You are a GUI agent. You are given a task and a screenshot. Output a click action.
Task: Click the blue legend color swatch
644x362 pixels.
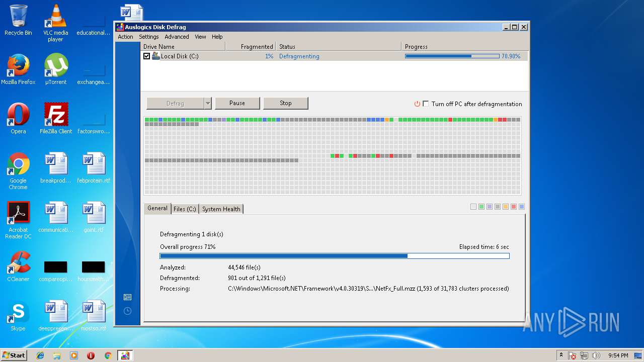pos(522,207)
